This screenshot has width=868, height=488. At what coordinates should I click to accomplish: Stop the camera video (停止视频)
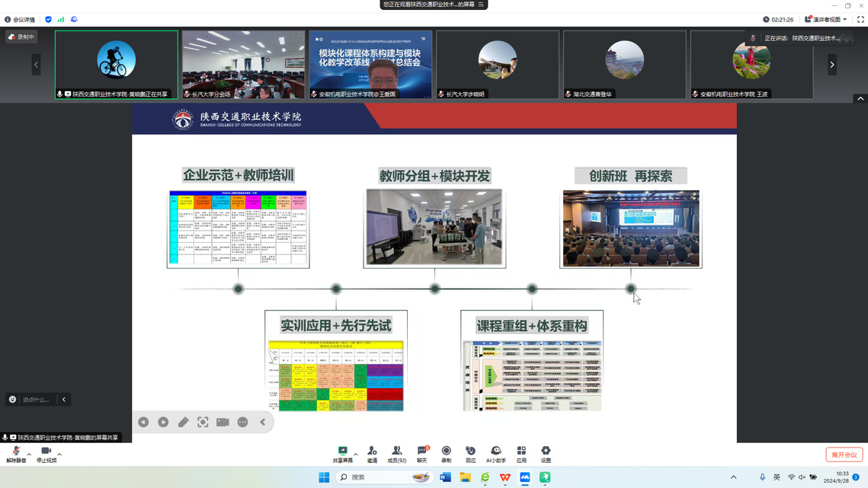tap(46, 455)
